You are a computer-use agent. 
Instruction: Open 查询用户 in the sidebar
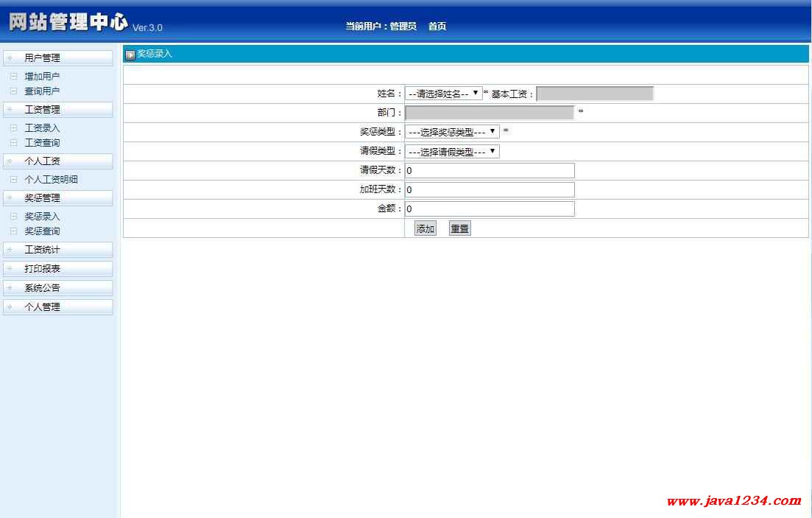42,91
